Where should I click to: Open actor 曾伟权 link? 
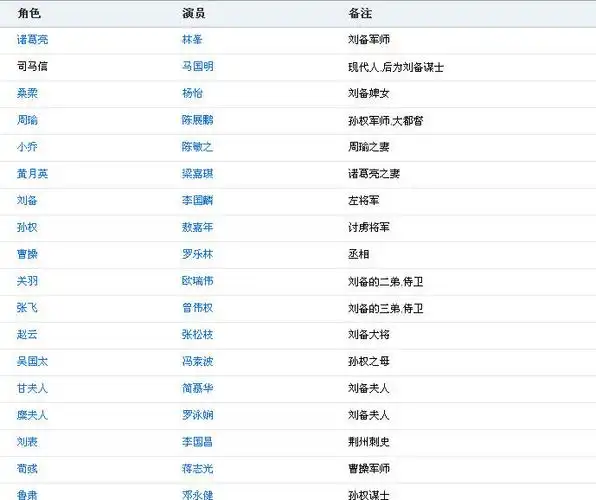pyautogui.click(x=198, y=308)
